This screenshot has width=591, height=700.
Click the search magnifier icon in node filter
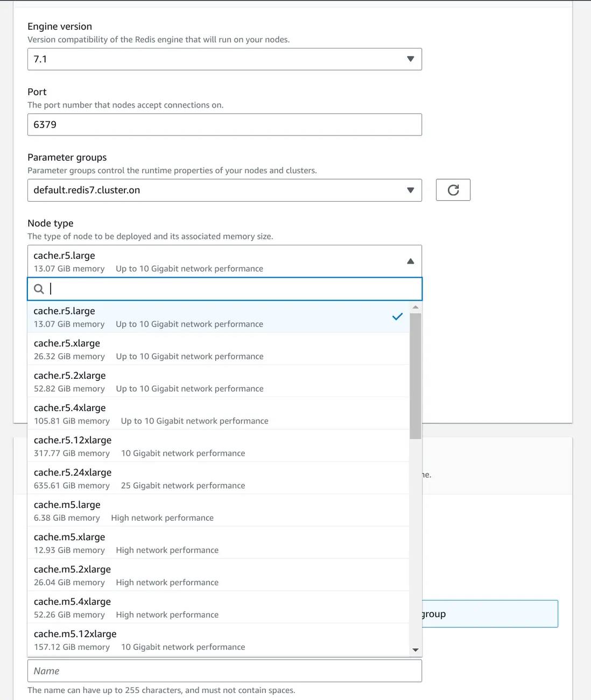[x=39, y=289]
